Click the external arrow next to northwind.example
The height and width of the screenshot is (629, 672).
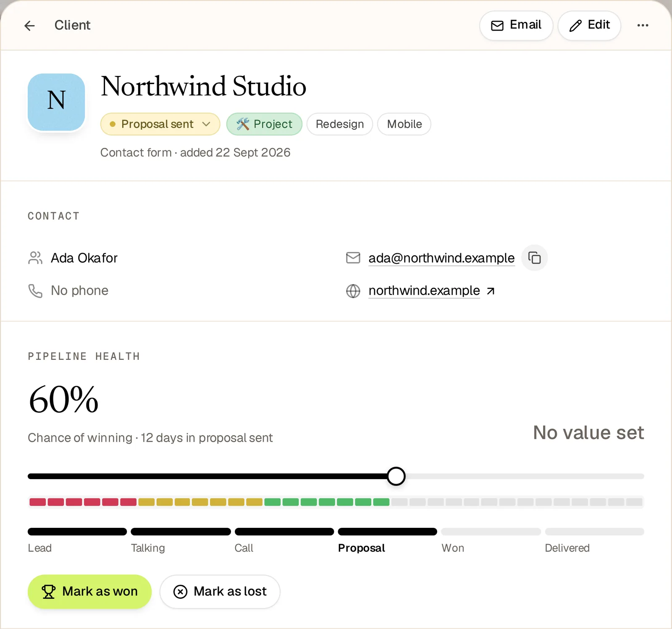click(491, 291)
